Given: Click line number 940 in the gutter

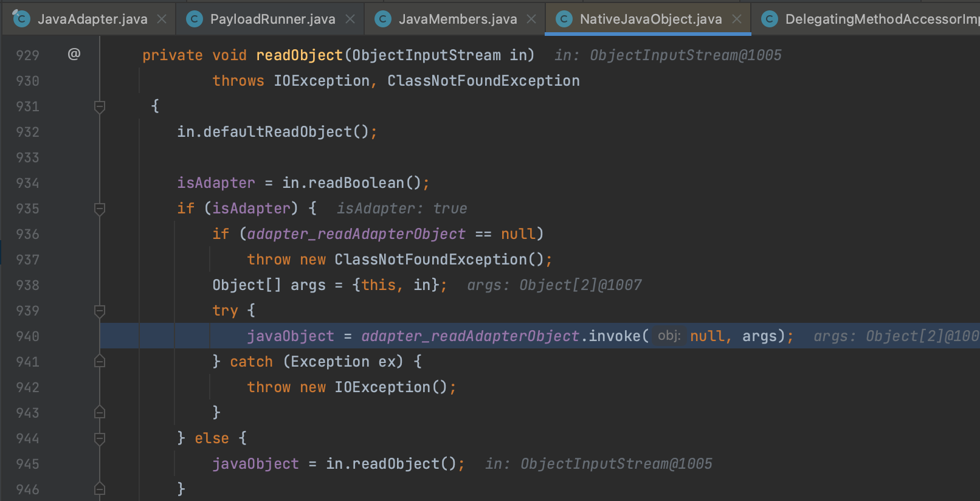Looking at the screenshot, I should click(27, 336).
